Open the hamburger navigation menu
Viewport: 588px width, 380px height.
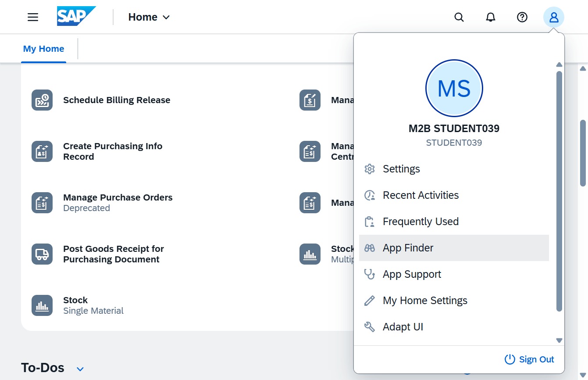[x=33, y=17]
